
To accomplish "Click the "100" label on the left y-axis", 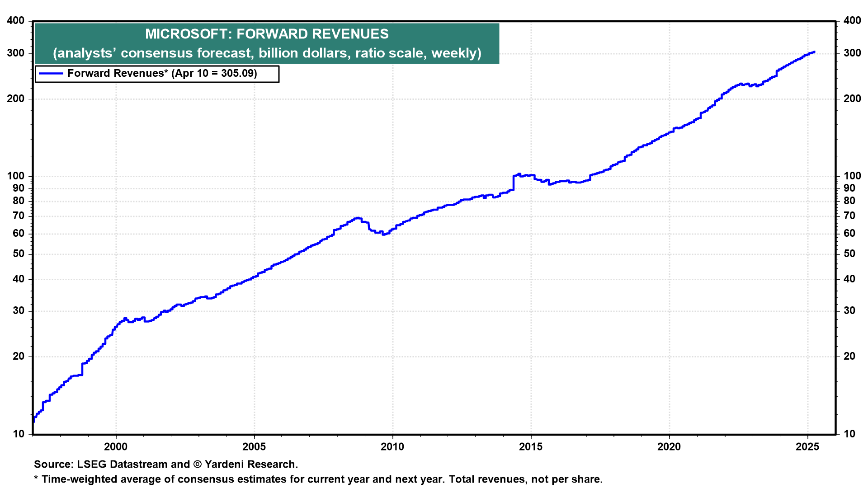I will (x=16, y=176).
